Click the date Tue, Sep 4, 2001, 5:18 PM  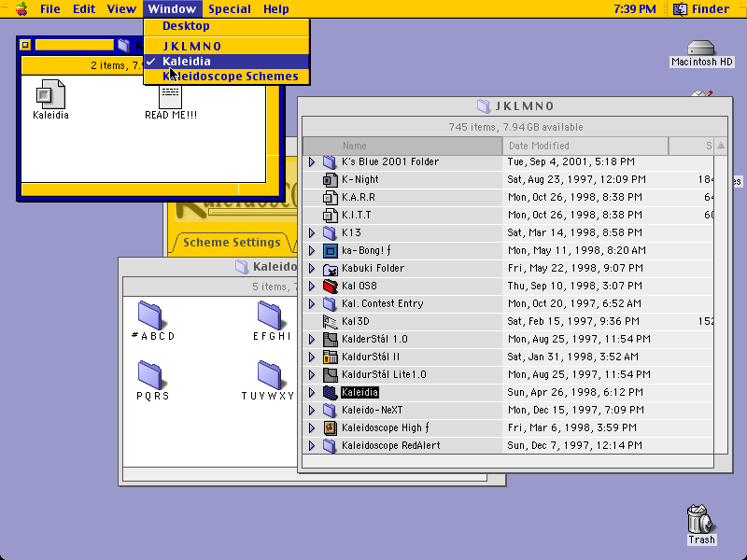tap(571, 161)
